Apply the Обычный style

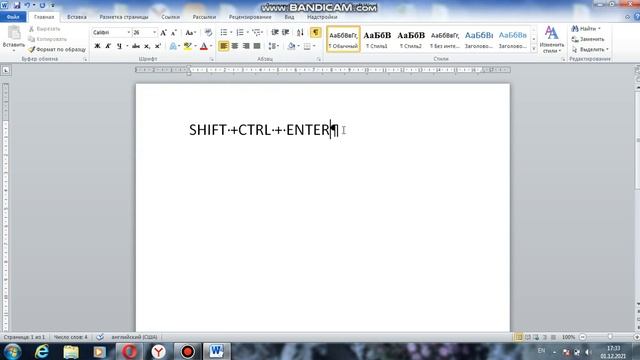[x=343, y=39]
